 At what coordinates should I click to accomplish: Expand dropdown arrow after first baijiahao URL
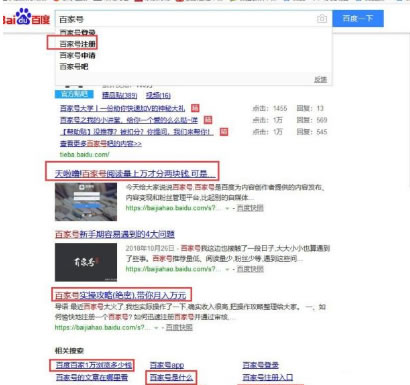point(227,208)
